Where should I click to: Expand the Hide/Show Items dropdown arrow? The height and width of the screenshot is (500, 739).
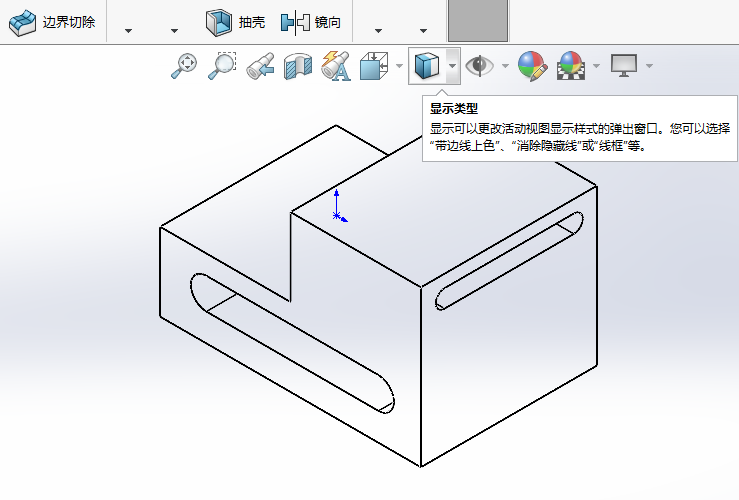click(x=505, y=67)
